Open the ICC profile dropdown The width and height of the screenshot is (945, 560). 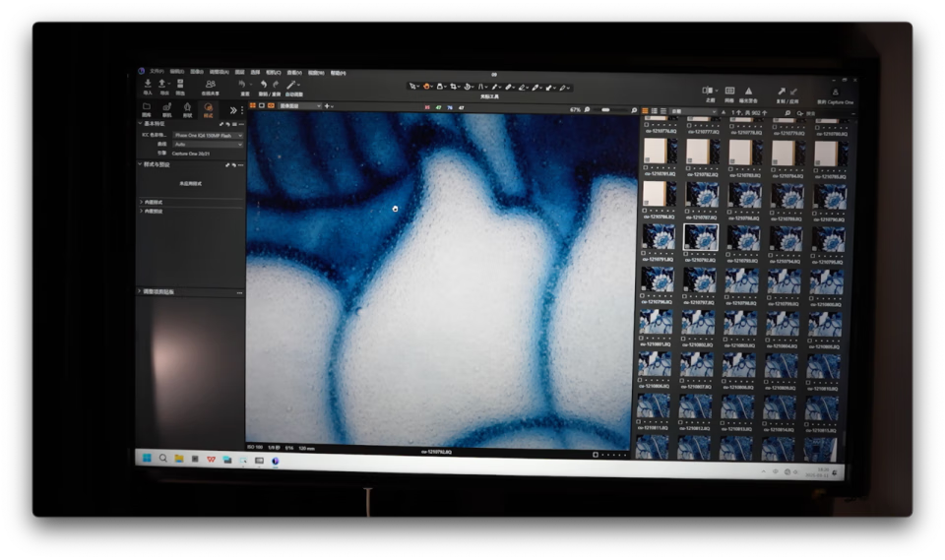click(x=207, y=135)
